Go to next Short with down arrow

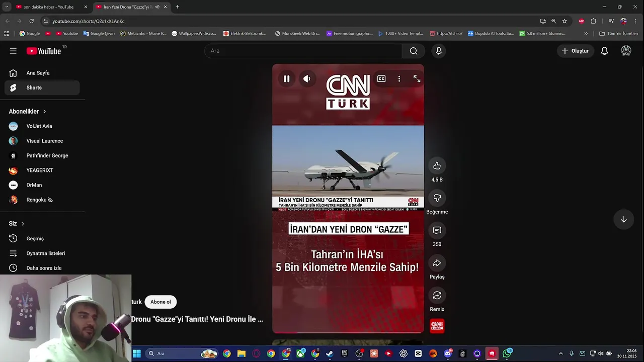[x=623, y=219]
